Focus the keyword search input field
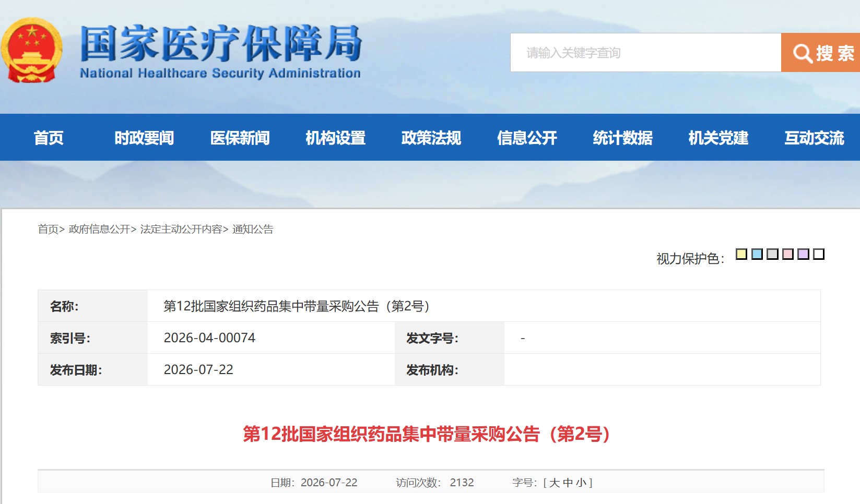The height and width of the screenshot is (504, 860). point(645,53)
